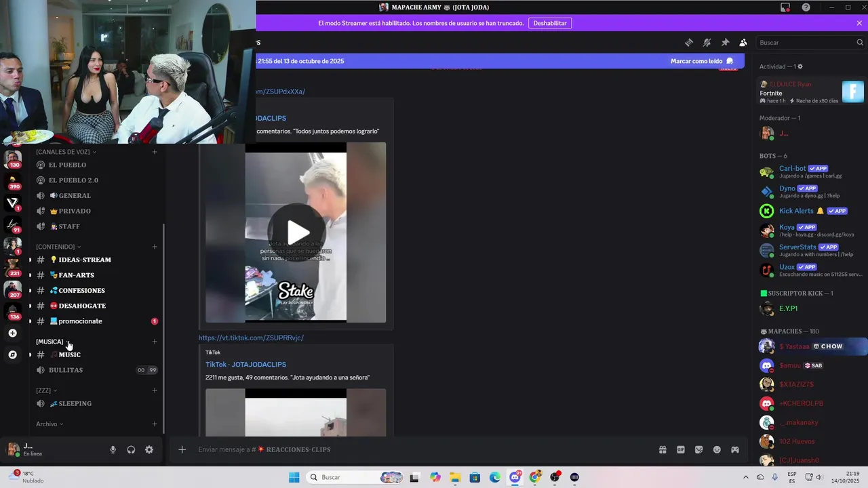This screenshot has width=868, height=488.
Task: Add channel to CANALES DE VOZ category
Action: (155, 152)
